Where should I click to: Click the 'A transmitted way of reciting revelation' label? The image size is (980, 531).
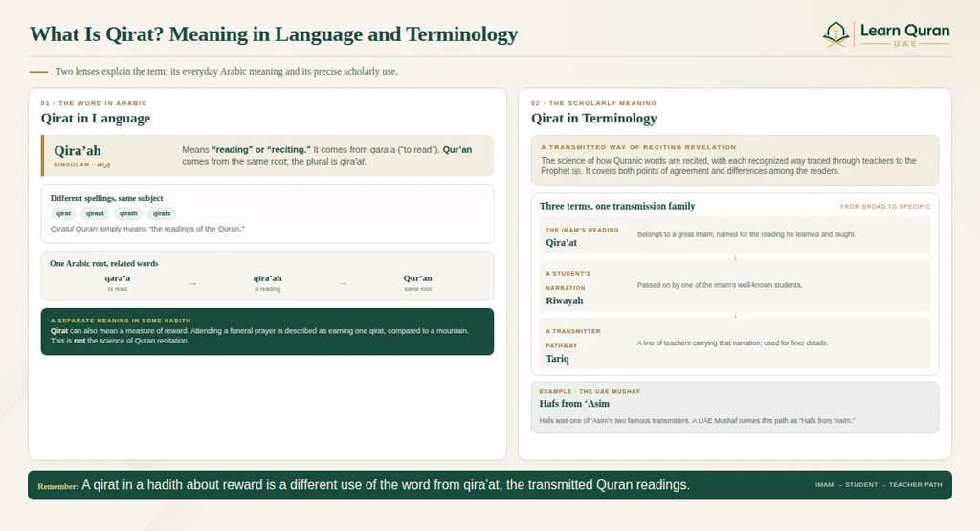click(x=638, y=147)
